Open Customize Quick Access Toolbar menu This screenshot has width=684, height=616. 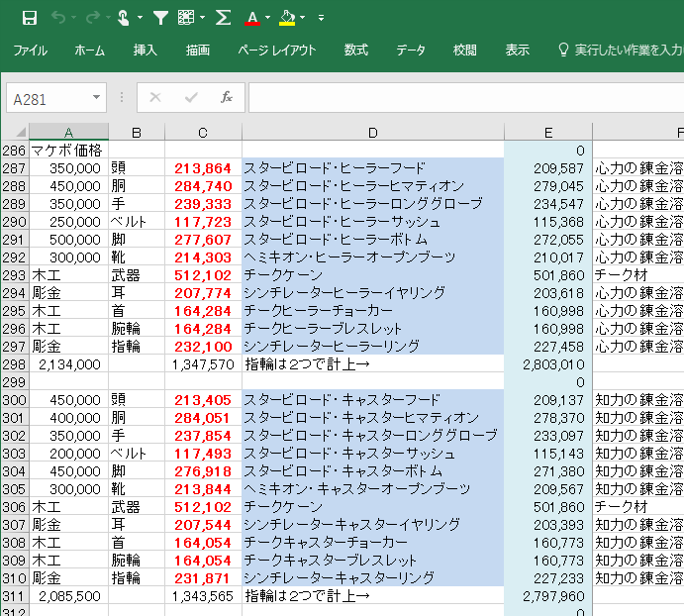point(322,18)
